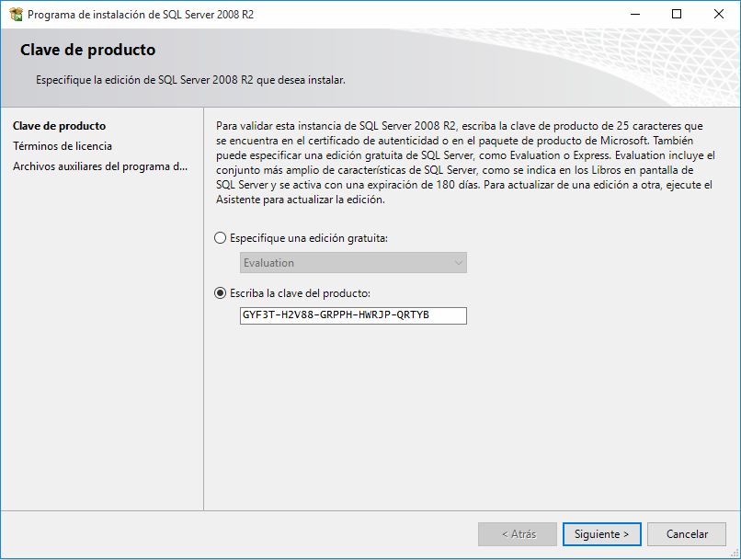Image resolution: width=741 pixels, height=560 pixels.
Task: Click the window title 'Programa de instalación de SQL Server 2008 R2'
Action: [x=141, y=15]
